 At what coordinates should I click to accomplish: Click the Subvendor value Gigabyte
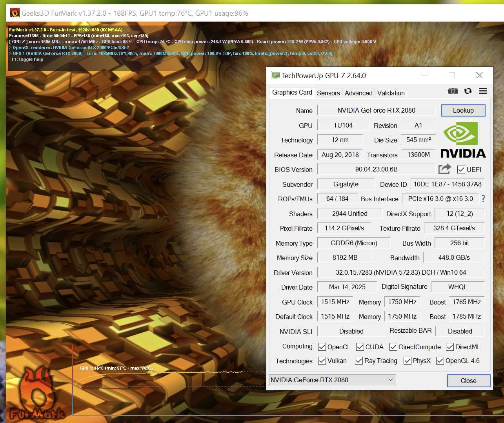(346, 184)
